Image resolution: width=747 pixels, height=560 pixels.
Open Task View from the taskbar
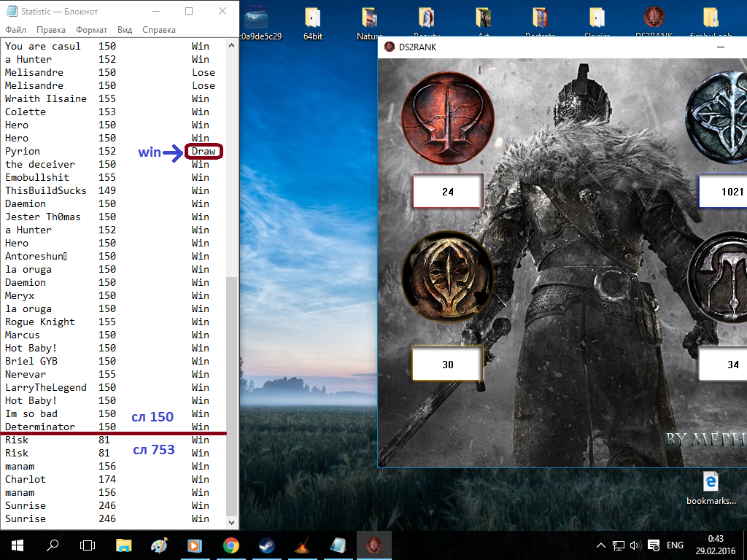[88, 545]
